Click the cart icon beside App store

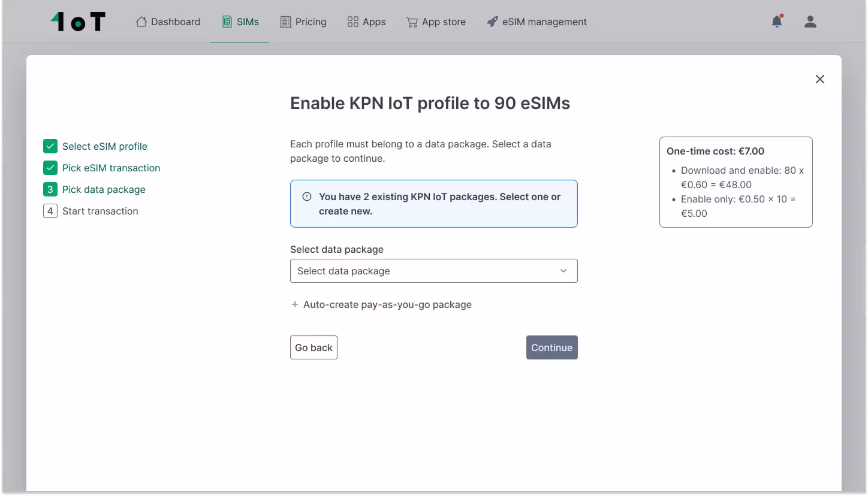point(412,22)
